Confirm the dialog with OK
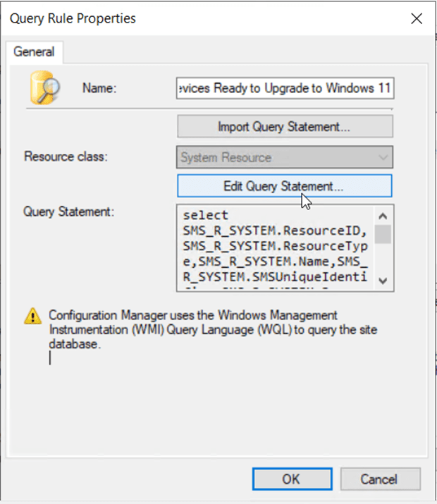Screen dimensions: 437x504 tap(290, 479)
